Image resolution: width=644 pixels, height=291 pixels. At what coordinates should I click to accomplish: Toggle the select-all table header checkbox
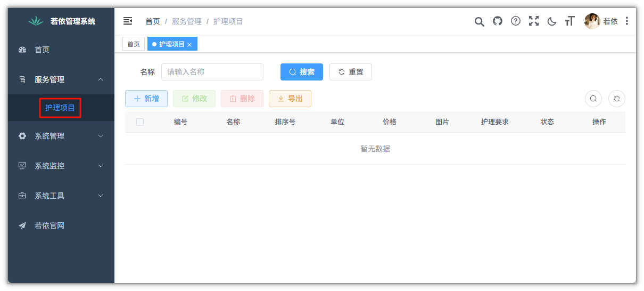tap(140, 122)
